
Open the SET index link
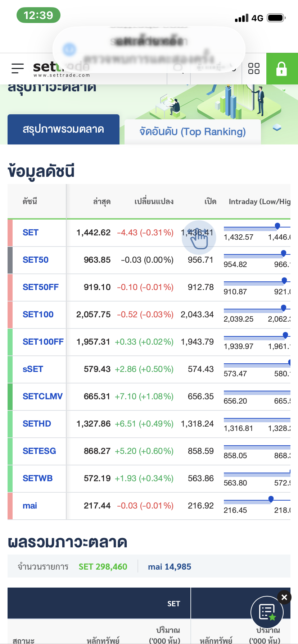coord(31,233)
